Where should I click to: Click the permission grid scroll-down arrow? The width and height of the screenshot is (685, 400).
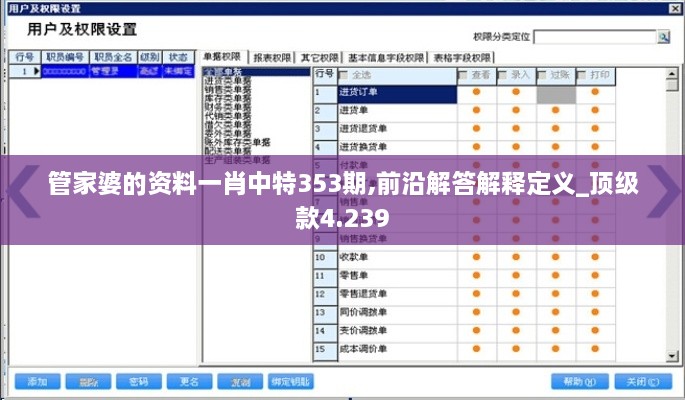tap(672, 356)
